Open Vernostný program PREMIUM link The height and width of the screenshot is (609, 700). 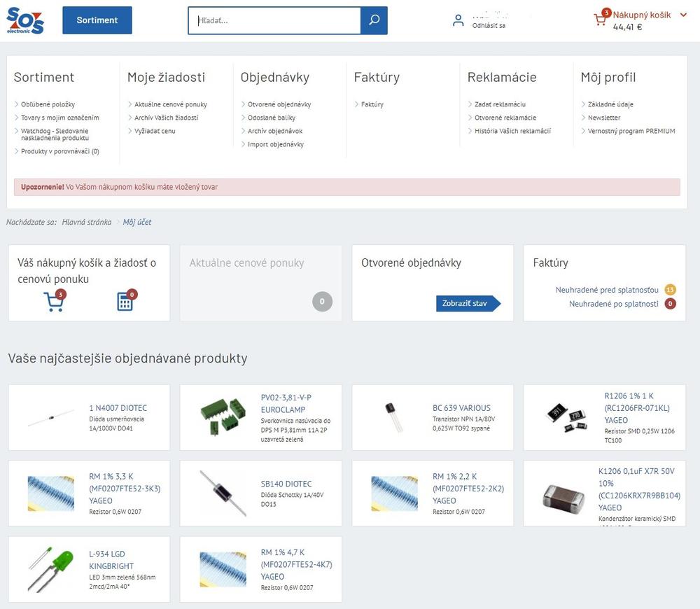(631, 131)
